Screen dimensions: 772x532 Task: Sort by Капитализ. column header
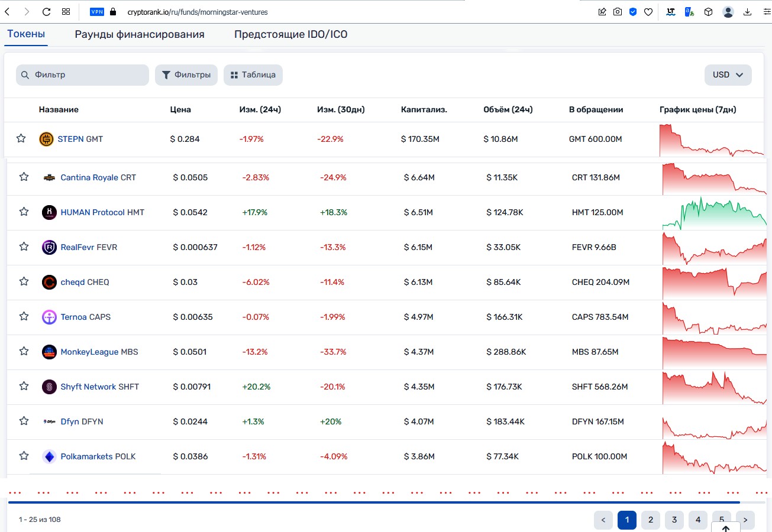(x=424, y=109)
